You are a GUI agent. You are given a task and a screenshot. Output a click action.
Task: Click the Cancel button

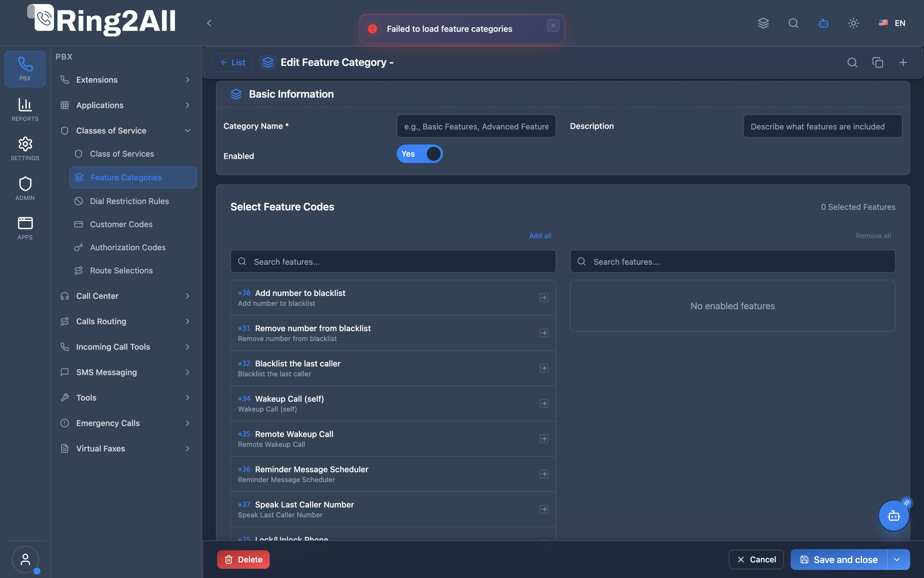coord(756,559)
